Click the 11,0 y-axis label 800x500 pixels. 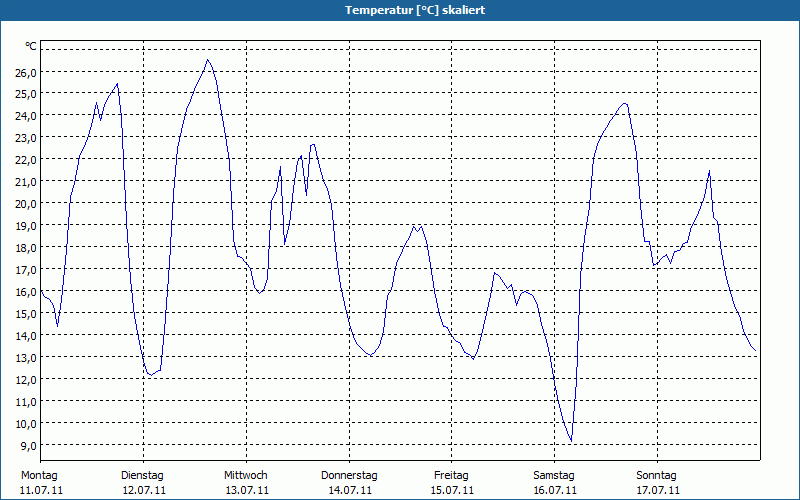(26, 402)
